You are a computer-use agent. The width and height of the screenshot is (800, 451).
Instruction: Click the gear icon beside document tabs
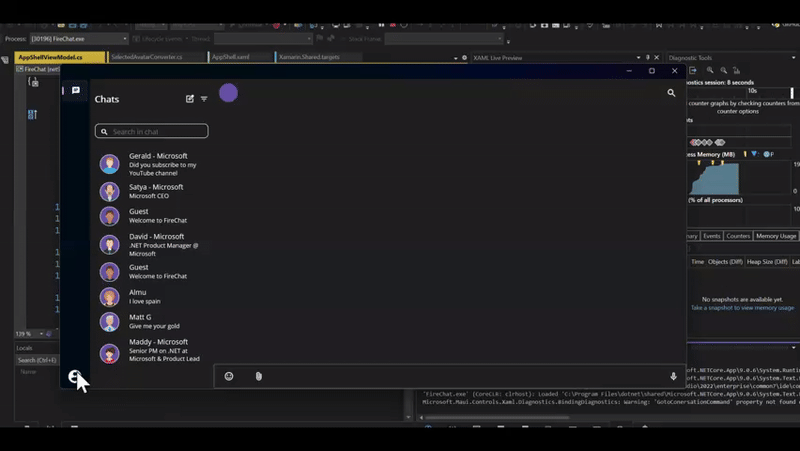click(464, 58)
